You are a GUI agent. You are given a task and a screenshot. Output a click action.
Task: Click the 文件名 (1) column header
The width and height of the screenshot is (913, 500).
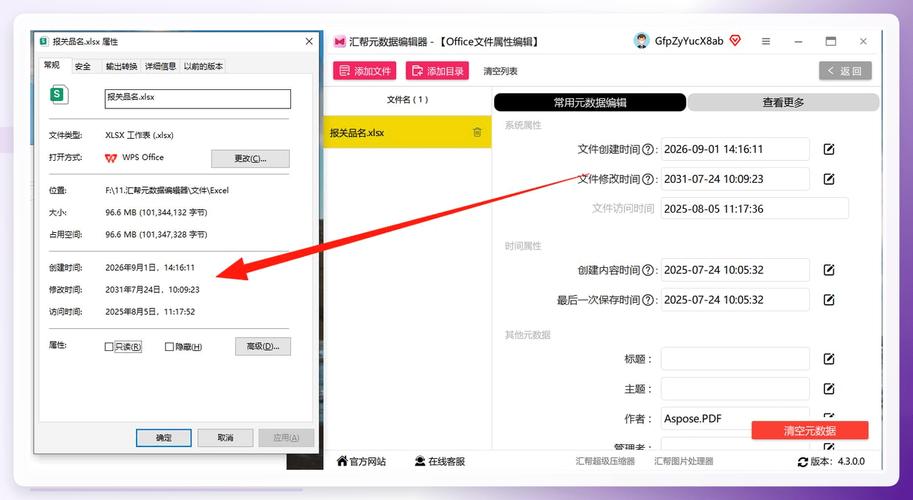(407, 100)
